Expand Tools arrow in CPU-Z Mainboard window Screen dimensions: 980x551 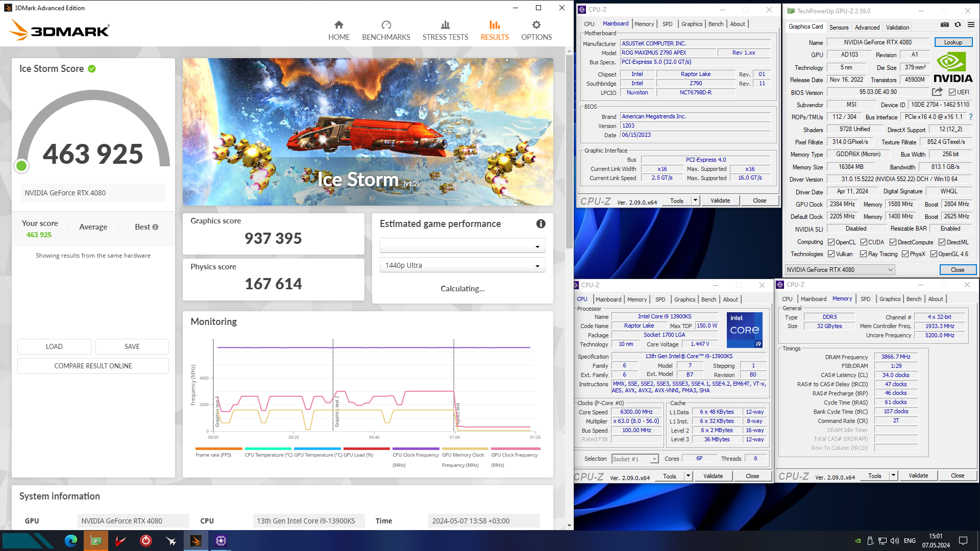[x=695, y=201]
